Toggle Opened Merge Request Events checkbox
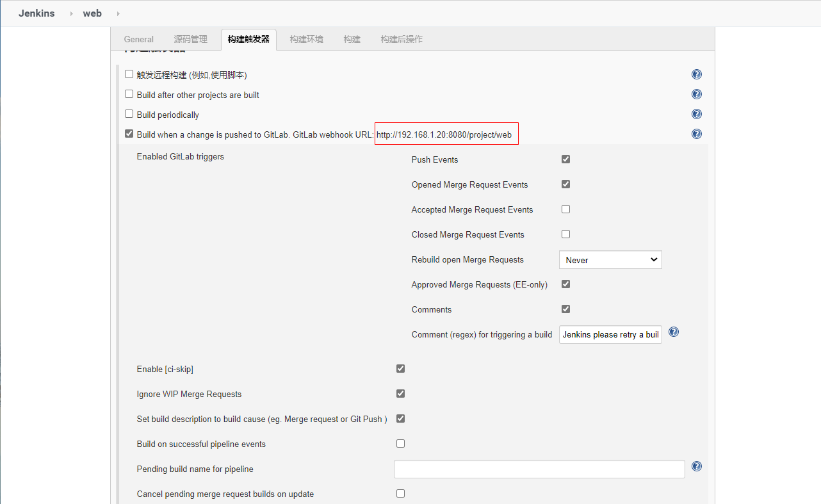Image resolution: width=821 pixels, height=504 pixels. point(565,184)
